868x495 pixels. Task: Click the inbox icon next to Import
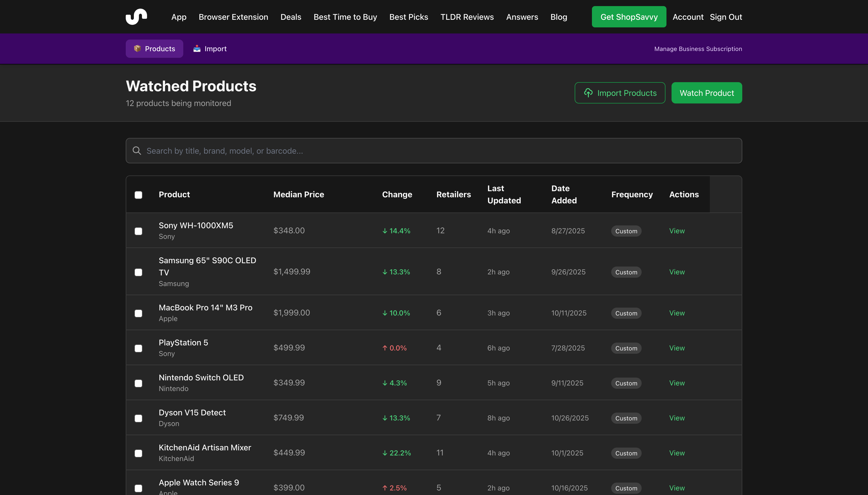(197, 48)
